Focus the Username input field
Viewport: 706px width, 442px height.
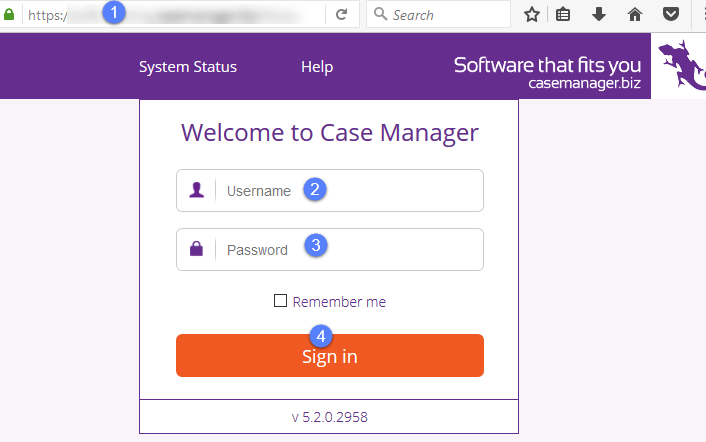click(330, 190)
